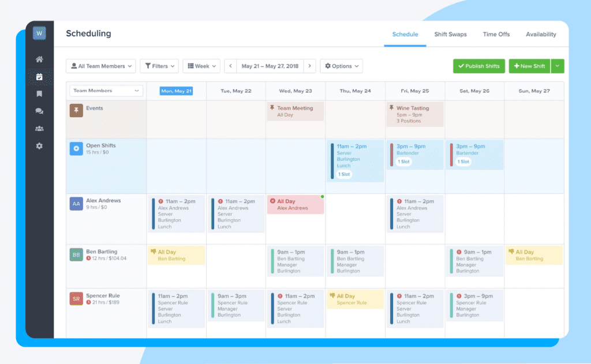The image size is (591, 364).
Task: Select the Scheduling calendar icon in sidebar
Action: [x=39, y=76]
